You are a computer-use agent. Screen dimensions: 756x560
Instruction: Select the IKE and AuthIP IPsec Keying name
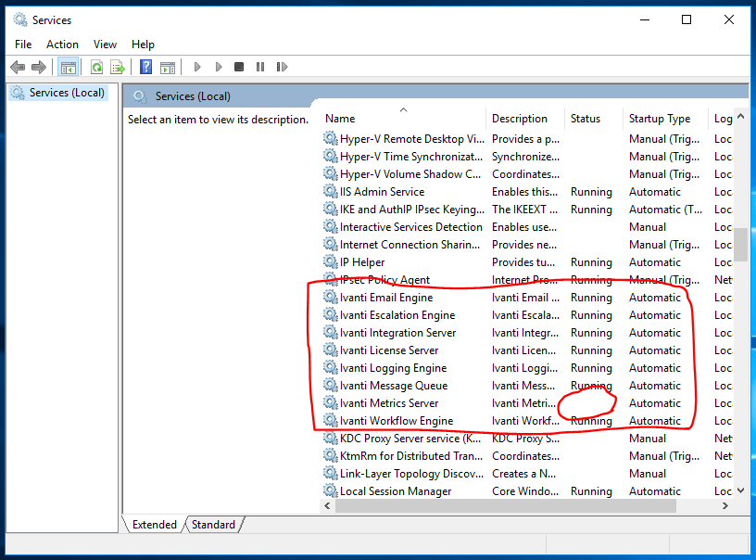411,209
